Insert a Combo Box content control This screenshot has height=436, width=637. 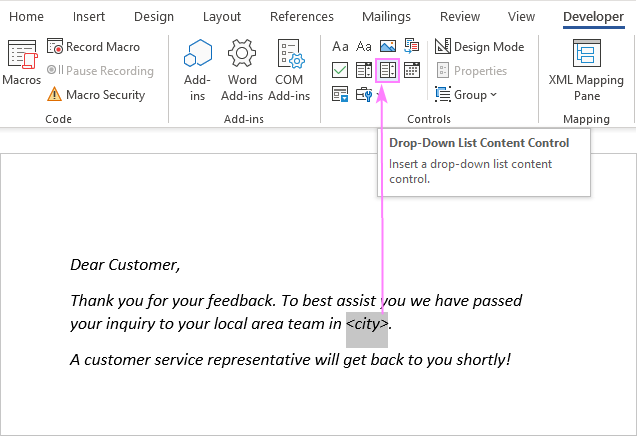click(x=364, y=70)
